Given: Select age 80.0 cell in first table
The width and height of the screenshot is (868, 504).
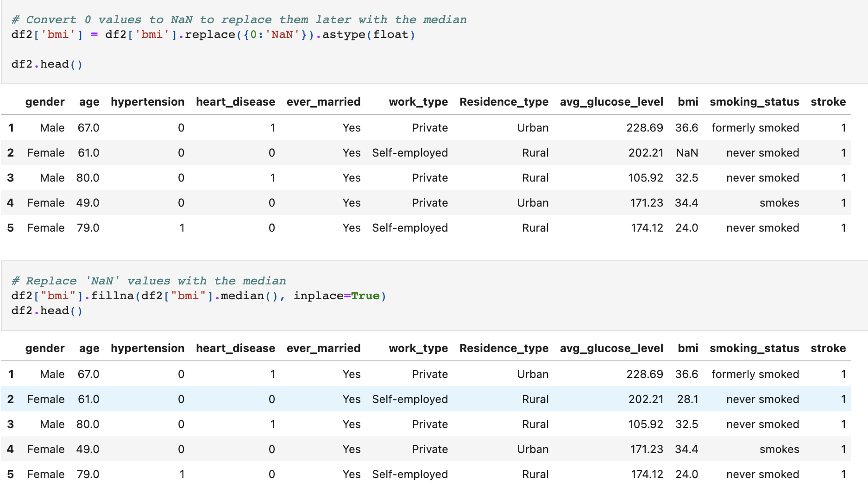Looking at the screenshot, I should pyautogui.click(x=88, y=178).
